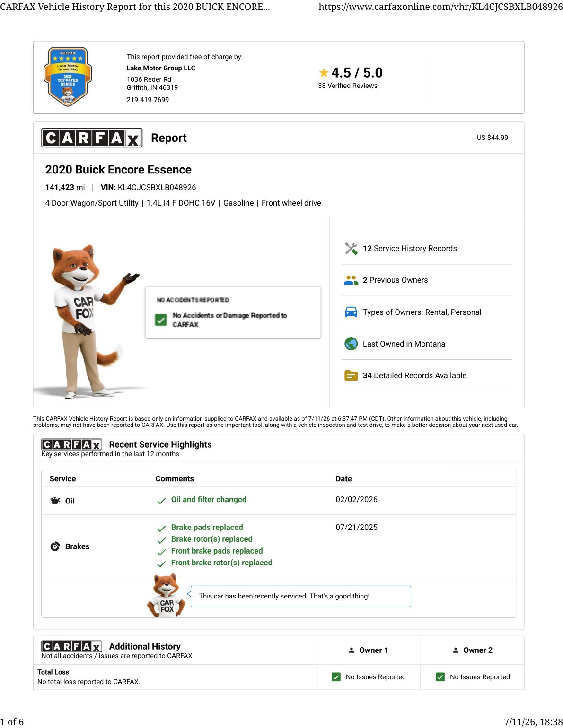The image size is (563, 728).
Task: Click the blue car owner-type icon
Action: pos(351,312)
